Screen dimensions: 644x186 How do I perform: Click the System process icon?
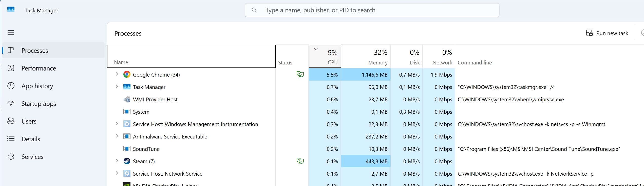tap(127, 111)
